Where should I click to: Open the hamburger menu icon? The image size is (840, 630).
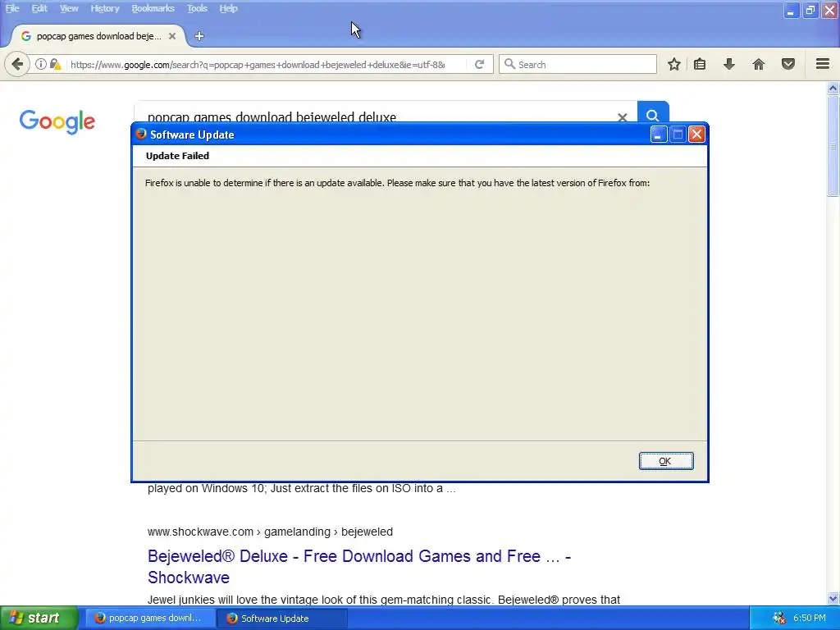pyautogui.click(x=823, y=64)
